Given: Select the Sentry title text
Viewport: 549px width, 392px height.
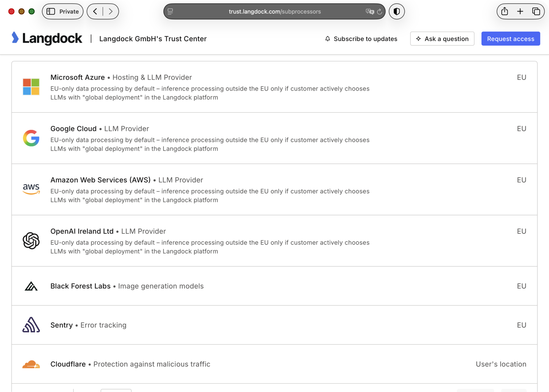Looking at the screenshot, I should (x=61, y=325).
